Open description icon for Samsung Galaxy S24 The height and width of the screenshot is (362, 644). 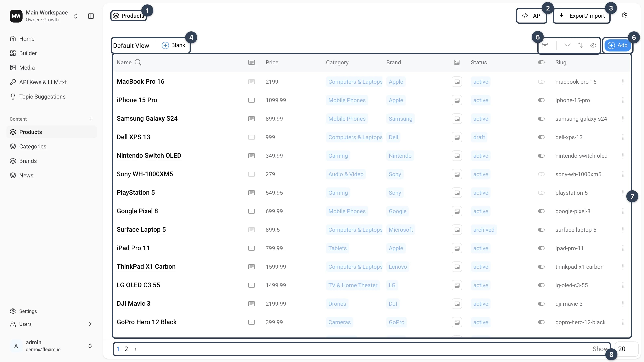pos(252,119)
